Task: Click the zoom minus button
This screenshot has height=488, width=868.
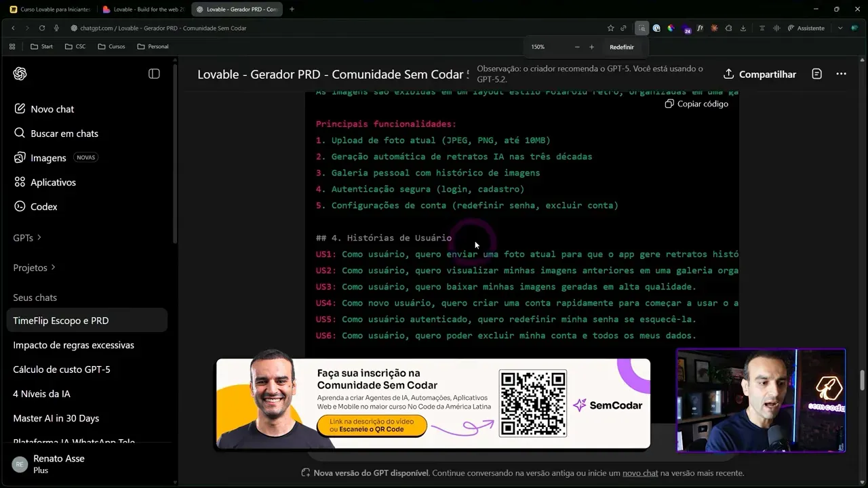Action: tap(577, 47)
